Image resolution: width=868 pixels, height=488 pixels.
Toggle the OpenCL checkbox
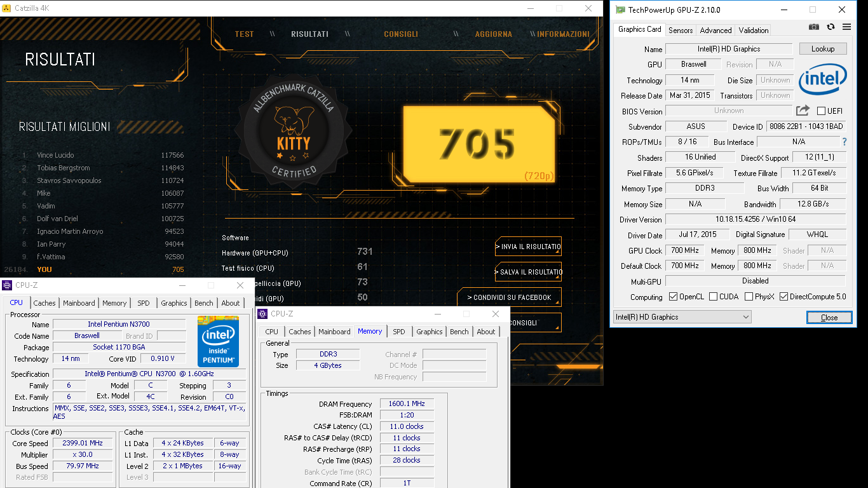coord(673,297)
